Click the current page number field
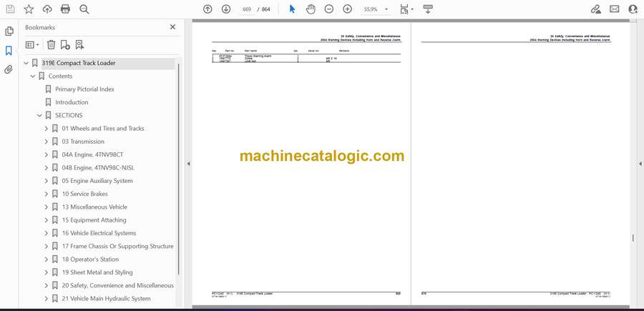 (247, 9)
